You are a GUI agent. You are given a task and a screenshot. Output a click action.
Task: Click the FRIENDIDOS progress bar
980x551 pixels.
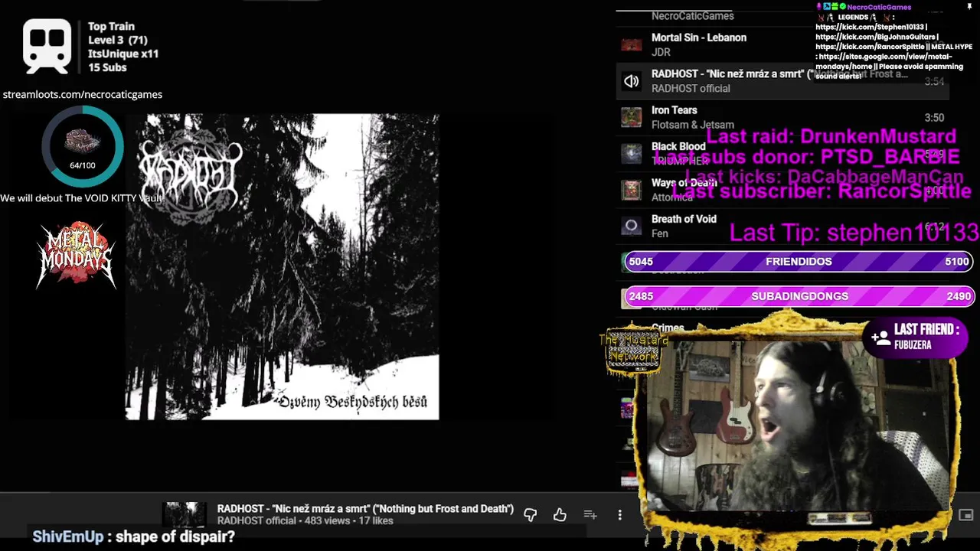pyautogui.click(x=798, y=262)
